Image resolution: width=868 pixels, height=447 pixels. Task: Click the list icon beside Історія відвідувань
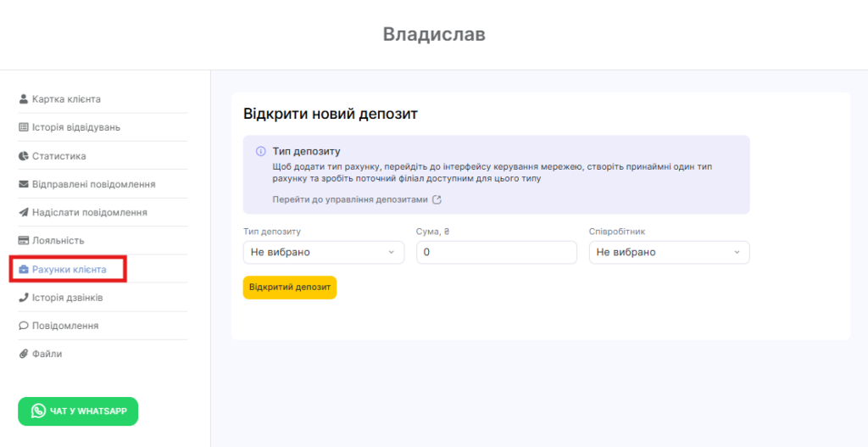pos(24,127)
